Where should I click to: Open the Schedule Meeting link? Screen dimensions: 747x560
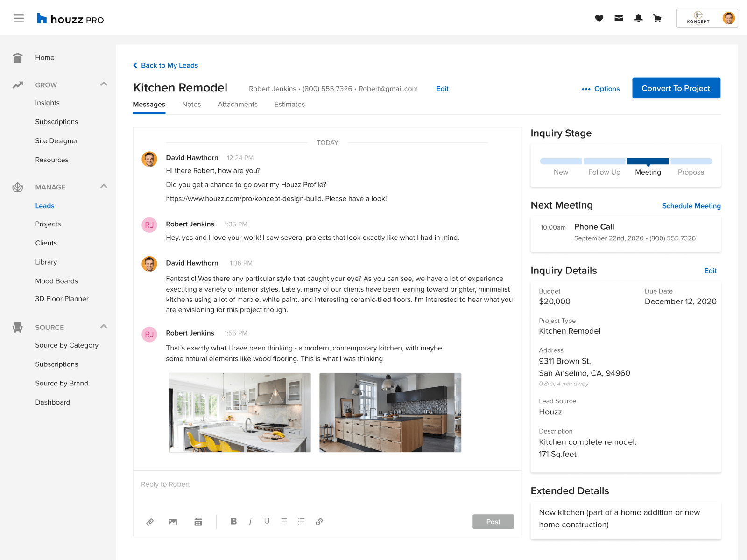[x=691, y=206]
